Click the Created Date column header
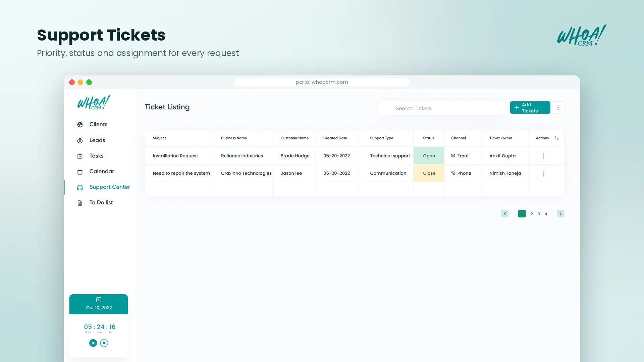 335,138
